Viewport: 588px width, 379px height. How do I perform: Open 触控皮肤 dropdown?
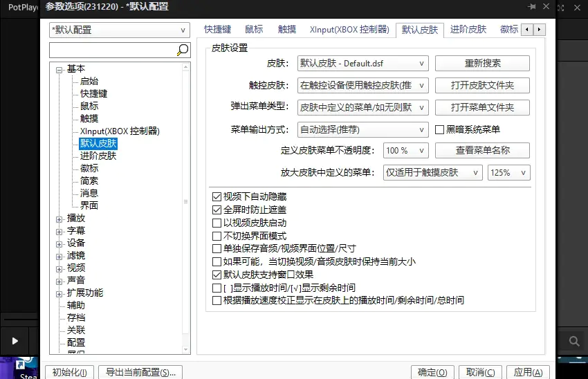(362, 86)
